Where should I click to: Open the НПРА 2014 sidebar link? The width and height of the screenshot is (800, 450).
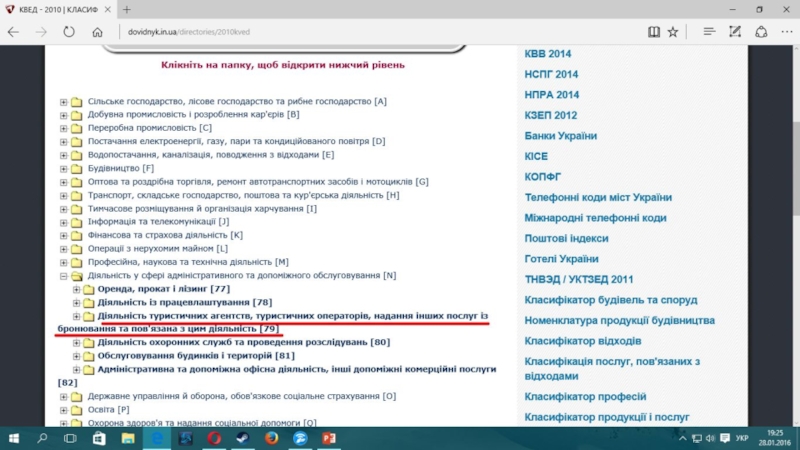click(552, 95)
